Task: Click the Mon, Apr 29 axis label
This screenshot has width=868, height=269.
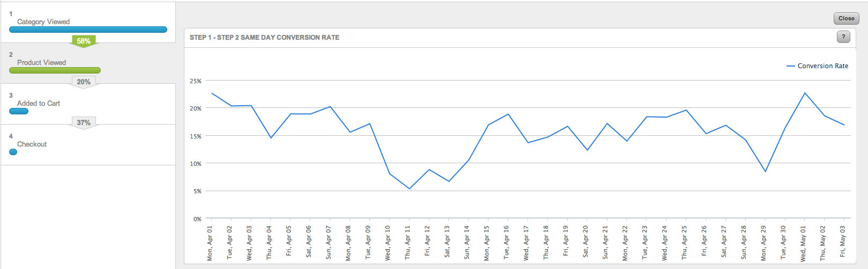Action: [763, 243]
